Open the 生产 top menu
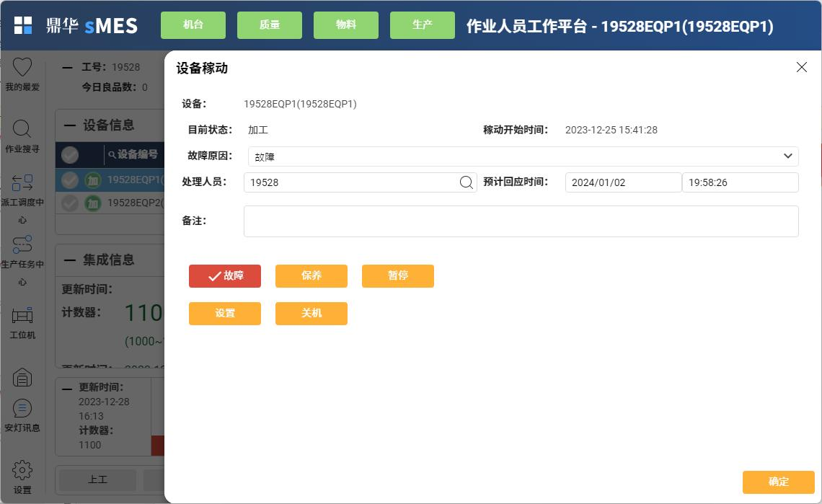This screenshot has width=822, height=504. pyautogui.click(x=423, y=25)
